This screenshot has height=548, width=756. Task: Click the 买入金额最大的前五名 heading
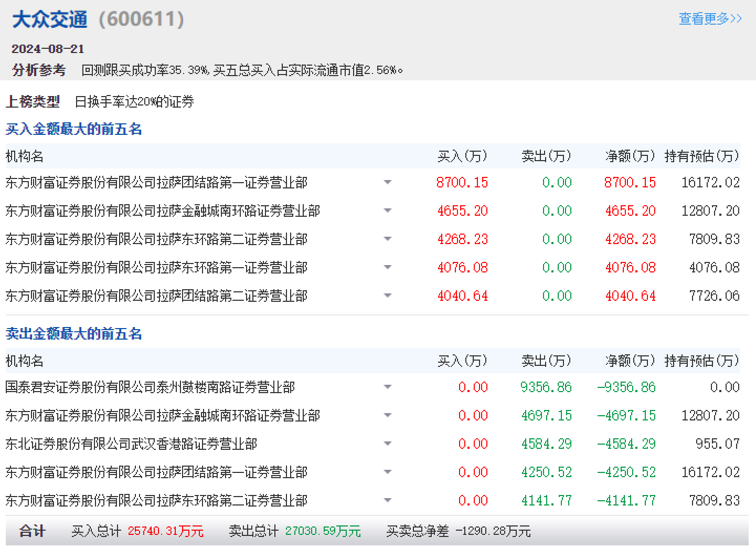(74, 129)
